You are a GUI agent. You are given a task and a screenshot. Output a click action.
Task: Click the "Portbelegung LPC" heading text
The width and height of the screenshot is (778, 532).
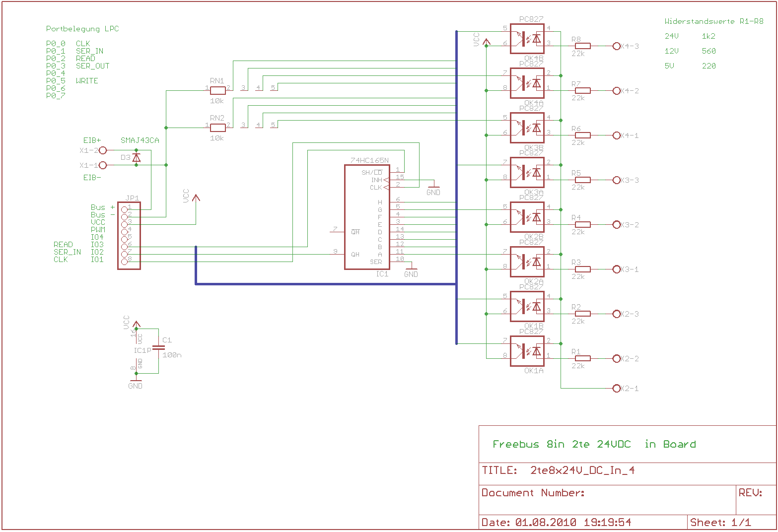tap(82, 29)
